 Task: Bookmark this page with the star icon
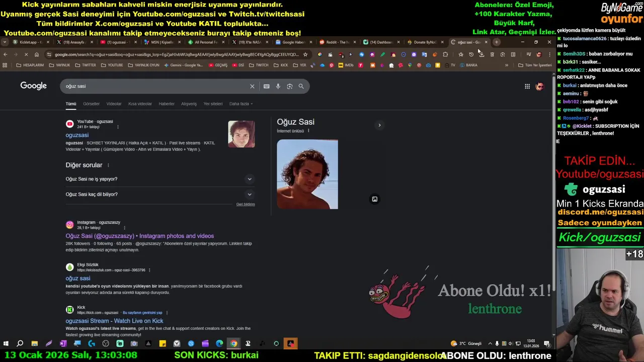click(305, 54)
